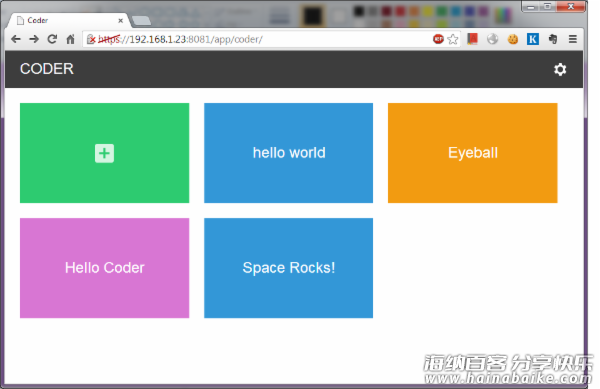Click the red Adblock extension icon
The width and height of the screenshot is (600, 389).
(438, 39)
